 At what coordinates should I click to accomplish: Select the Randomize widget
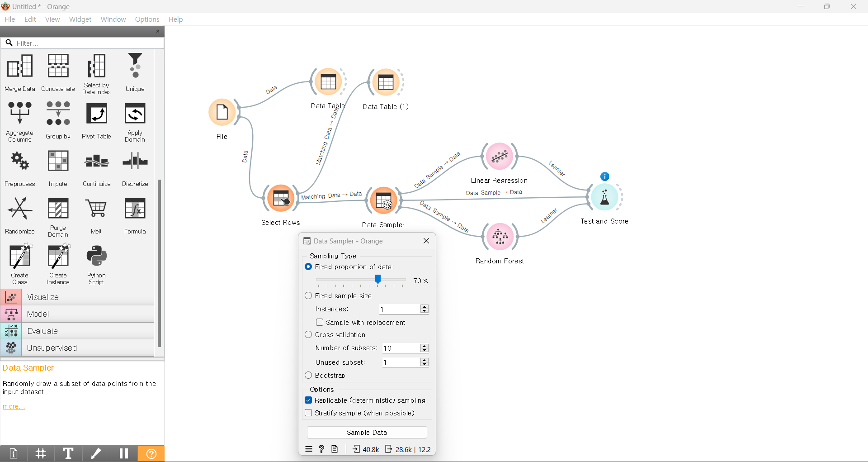[19, 215]
